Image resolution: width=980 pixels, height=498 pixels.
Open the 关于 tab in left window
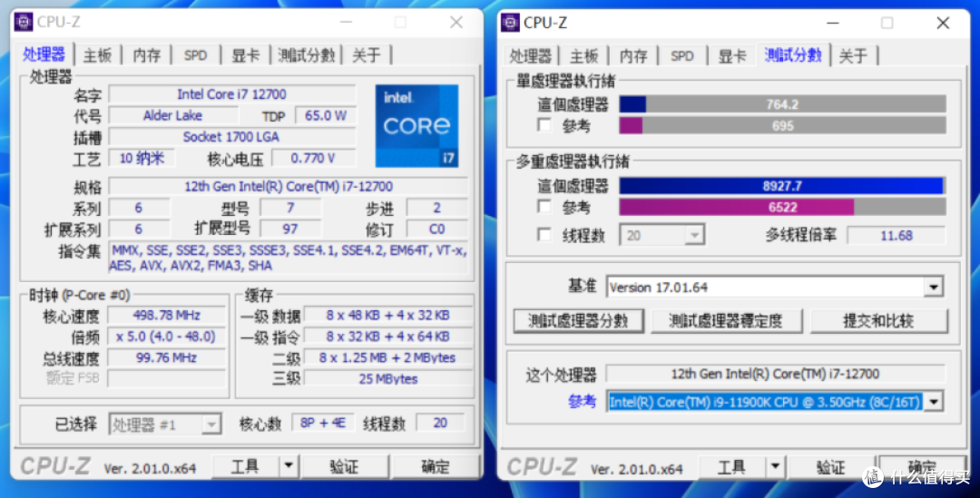[x=367, y=55]
